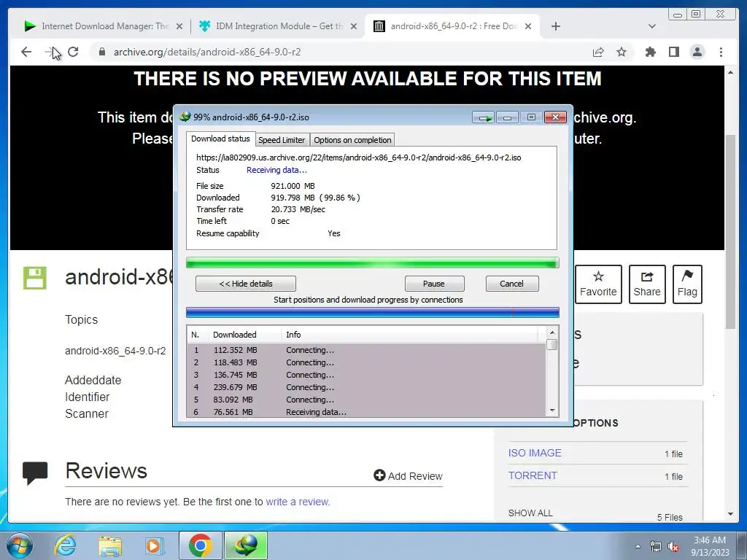Screen dimensions: 747x560
Task: Open Chrome profile avatar
Action: pyautogui.click(x=697, y=52)
